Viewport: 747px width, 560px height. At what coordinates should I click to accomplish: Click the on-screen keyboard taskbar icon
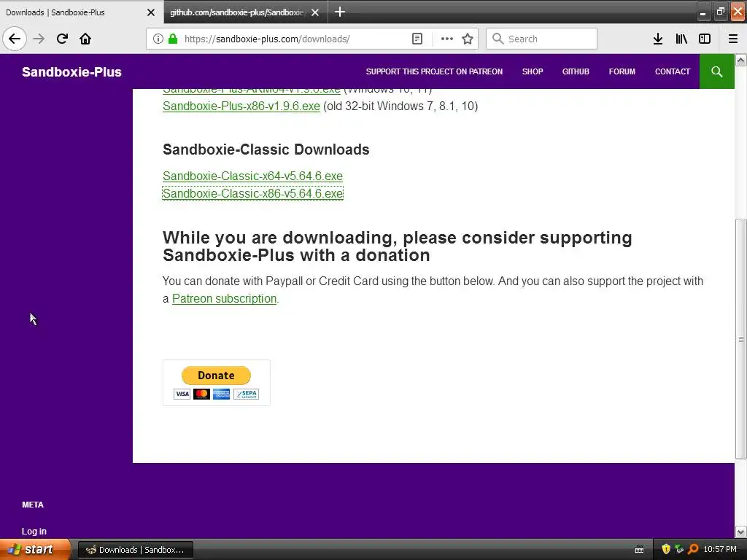pos(639,550)
